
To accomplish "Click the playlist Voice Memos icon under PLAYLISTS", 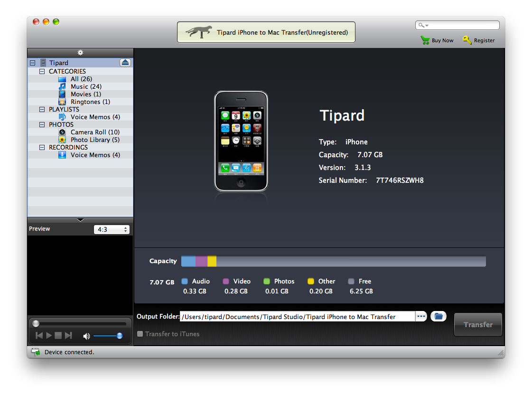I will click(x=62, y=117).
